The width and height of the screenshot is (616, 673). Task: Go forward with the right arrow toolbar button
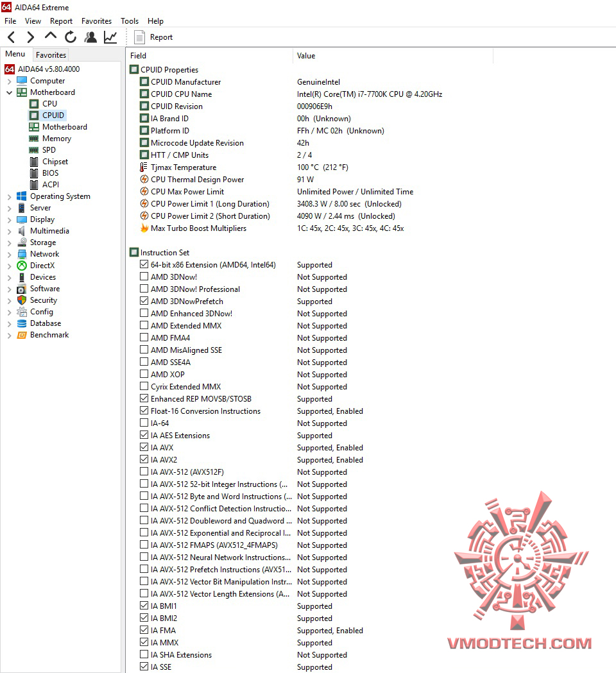point(30,37)
